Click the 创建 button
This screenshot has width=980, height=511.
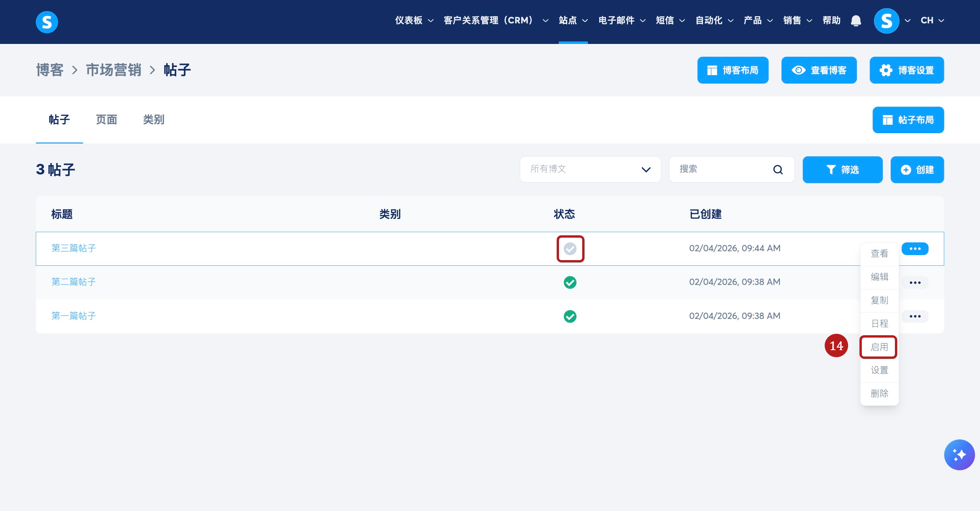(917, 170)
